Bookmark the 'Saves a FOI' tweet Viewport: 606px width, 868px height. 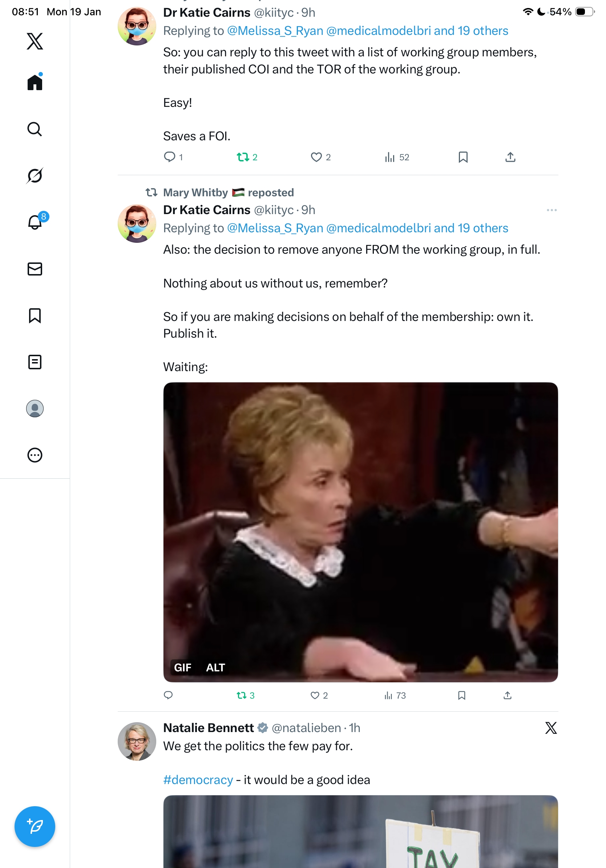(463, 157)
